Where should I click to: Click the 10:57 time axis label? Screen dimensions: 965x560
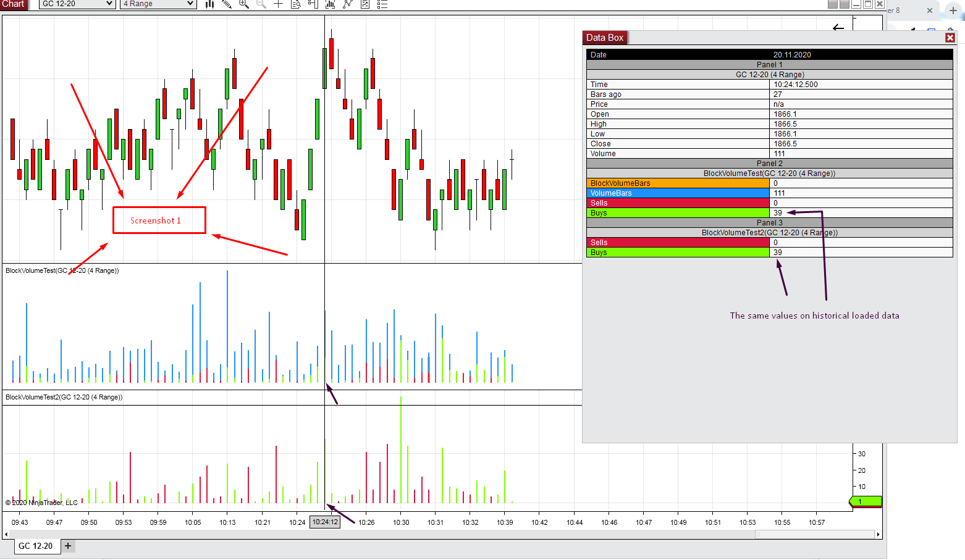tap(817, 522)
